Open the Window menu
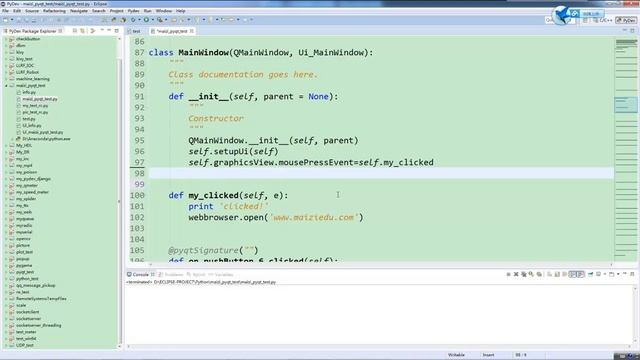This screenshot has width=640, height=360. point(164,11)
